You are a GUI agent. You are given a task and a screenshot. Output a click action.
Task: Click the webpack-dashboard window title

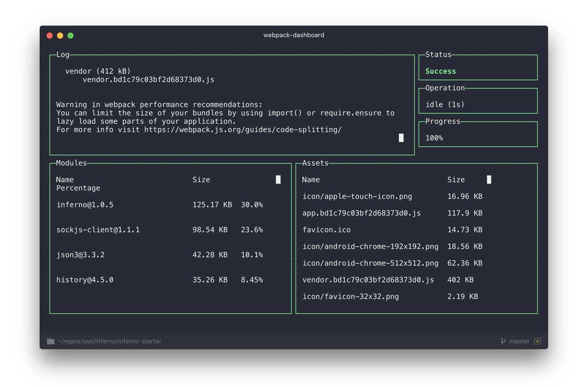pos(294,35)
